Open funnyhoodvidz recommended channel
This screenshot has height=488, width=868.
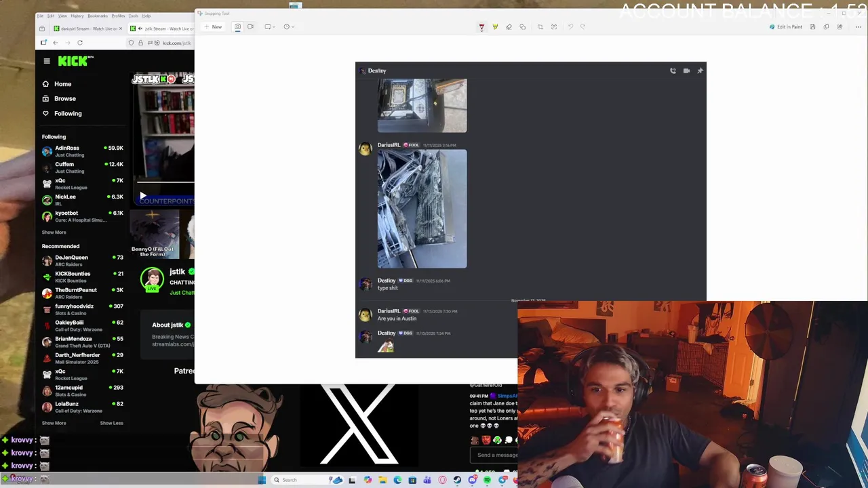(x=82, y=310)
